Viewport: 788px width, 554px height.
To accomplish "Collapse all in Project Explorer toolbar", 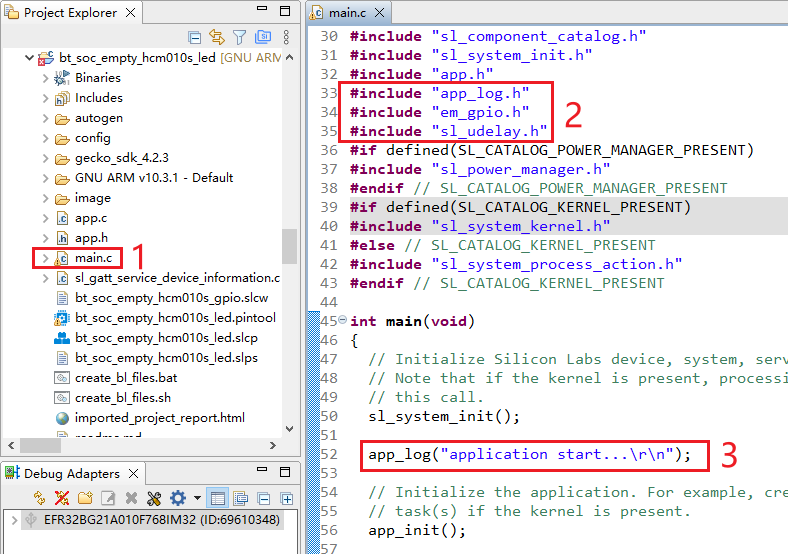I will pyautogui.click(x=194, y=37).
